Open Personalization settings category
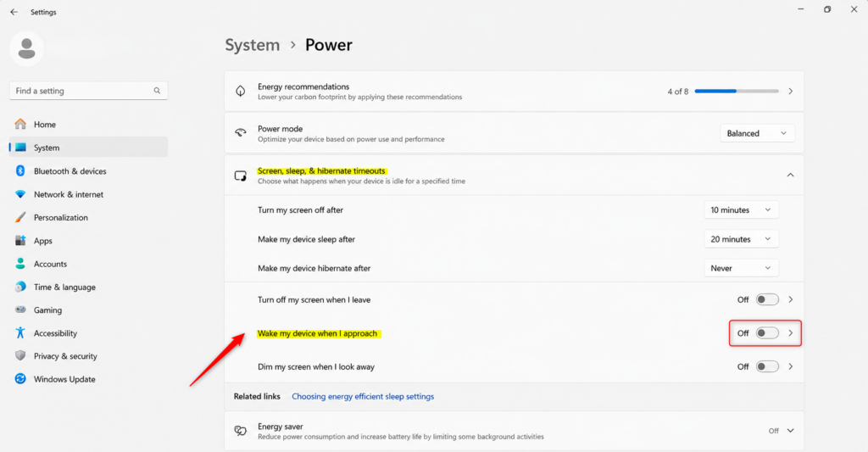The height and width of the screenshot is (452, 868). click(88, 217)
